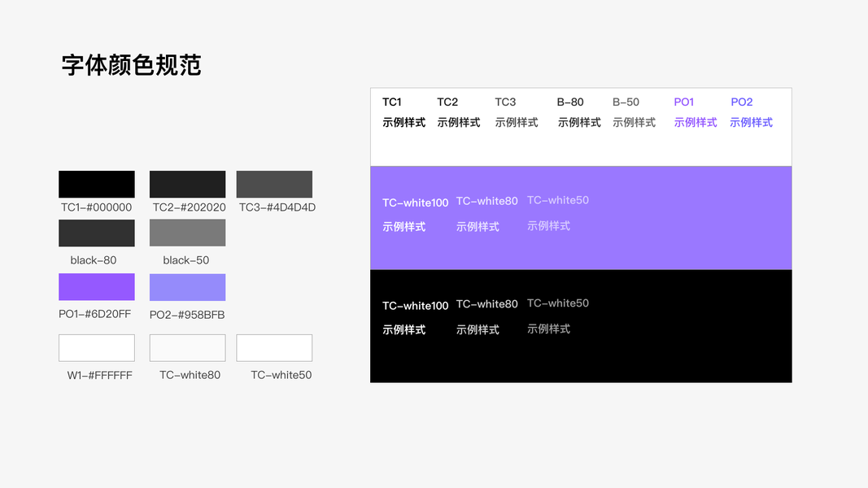
Task: Click TC-white100 heading on purple panel
Action: pos(415,203)
